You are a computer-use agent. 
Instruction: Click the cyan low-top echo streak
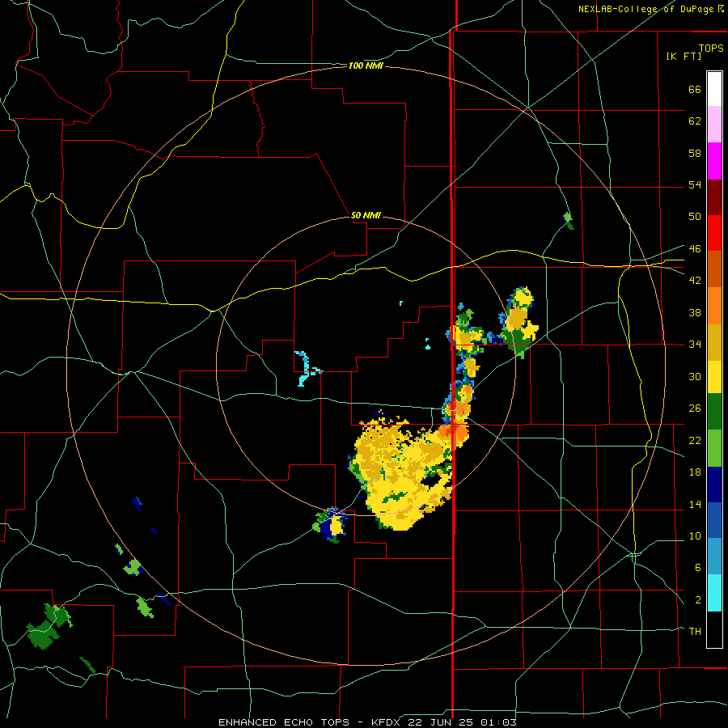tap(307, 369)
